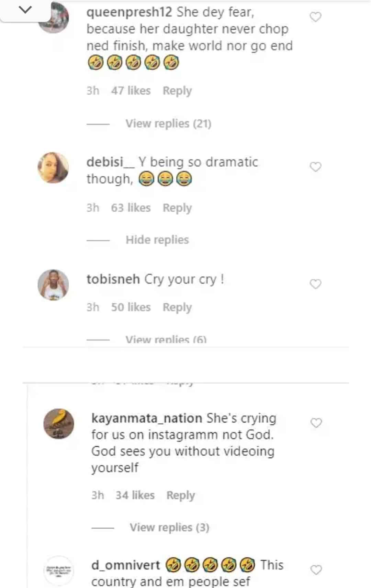Tap the heart beside debisi__'s comment
The width and height of the screenshot is (371, 588).
coord(315,167)
